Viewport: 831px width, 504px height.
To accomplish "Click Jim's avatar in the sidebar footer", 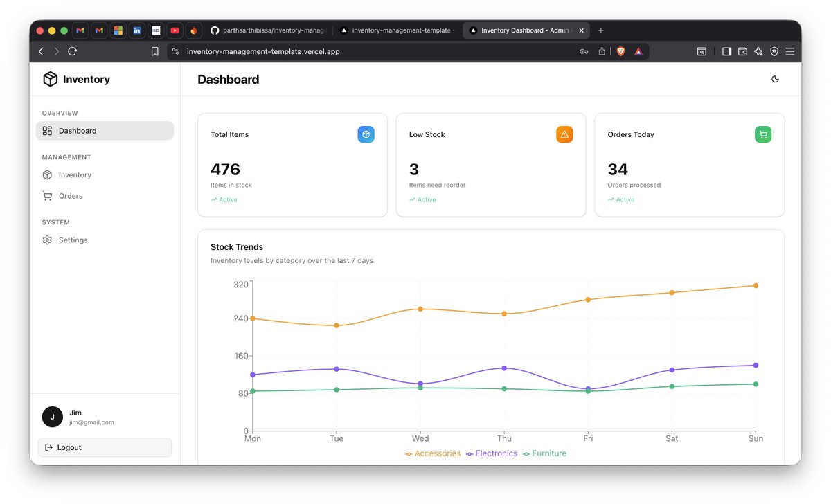I will coord(52,417).
